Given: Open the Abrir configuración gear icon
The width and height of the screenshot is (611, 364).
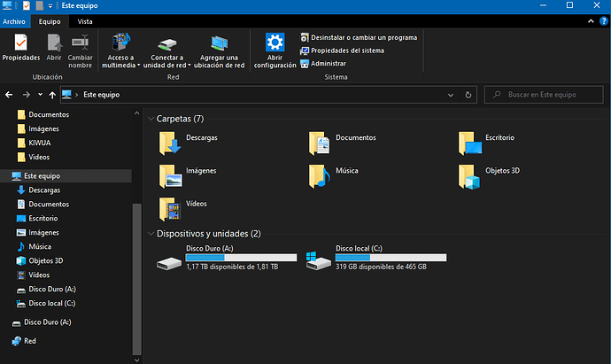Looking at the screenshot, I should [275, 44].
